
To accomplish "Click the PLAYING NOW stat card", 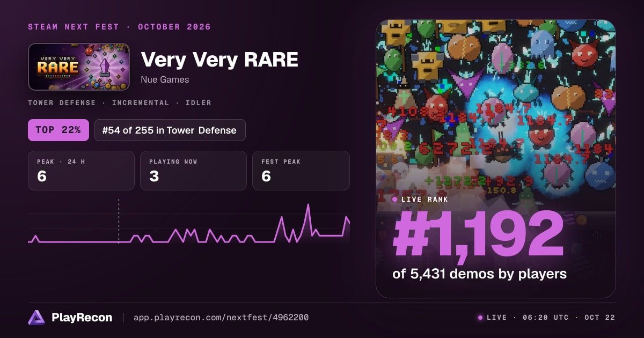I will pos(193,171).
